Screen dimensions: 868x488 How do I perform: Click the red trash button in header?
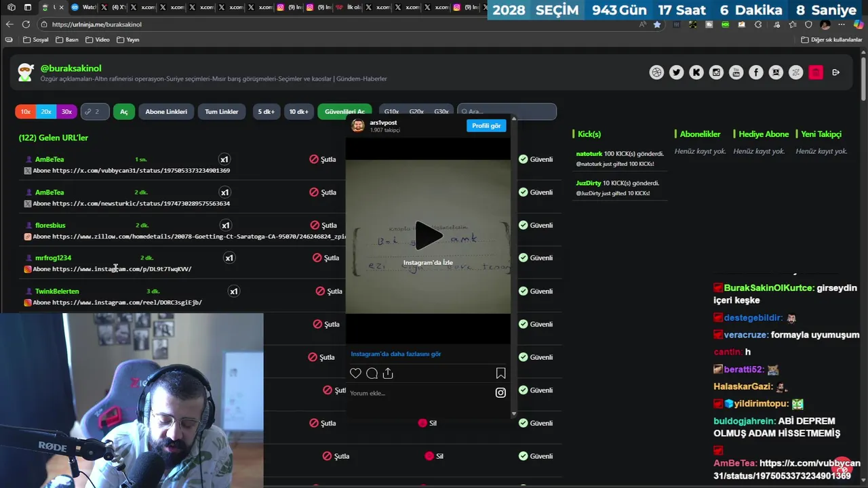816,73
